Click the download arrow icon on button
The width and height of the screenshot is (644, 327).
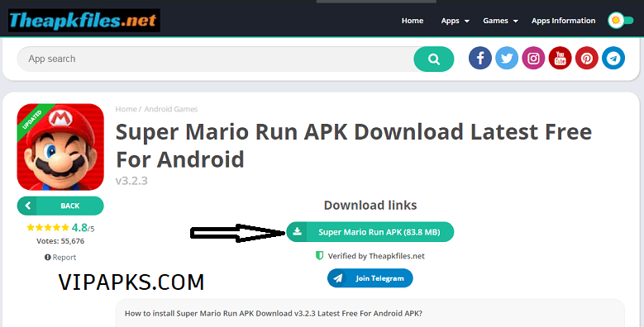(x=298, y=232)
